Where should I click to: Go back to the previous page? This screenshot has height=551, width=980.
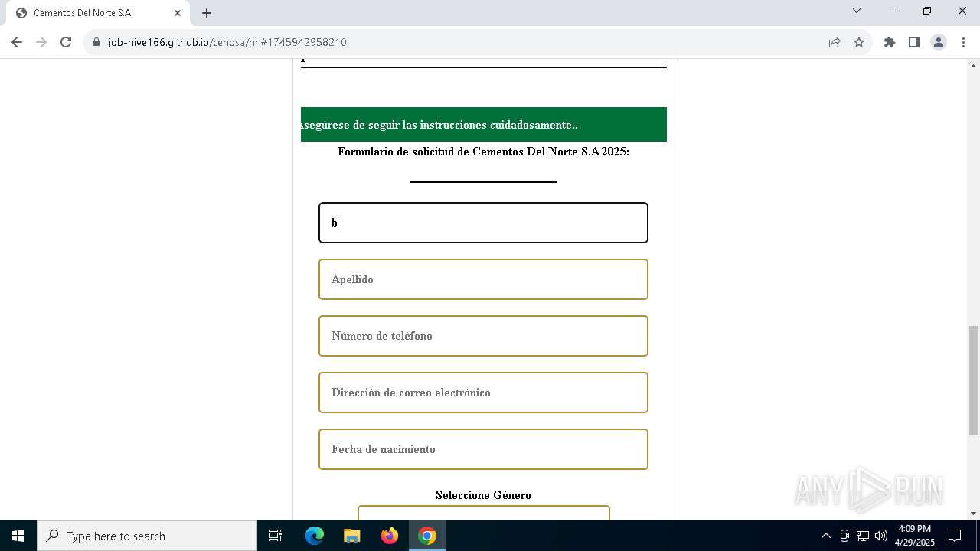[17, 42]
